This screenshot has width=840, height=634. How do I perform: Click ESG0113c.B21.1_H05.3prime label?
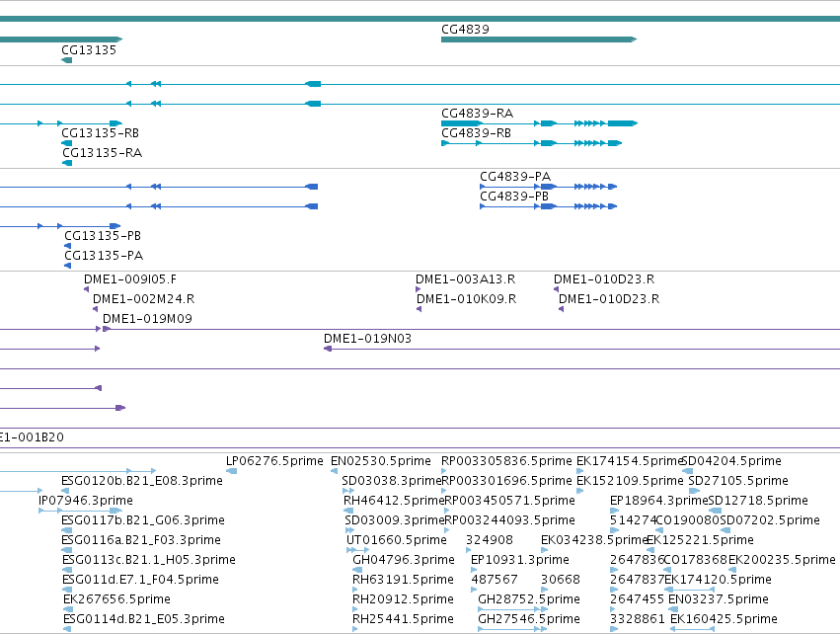[x=149, y=560]
